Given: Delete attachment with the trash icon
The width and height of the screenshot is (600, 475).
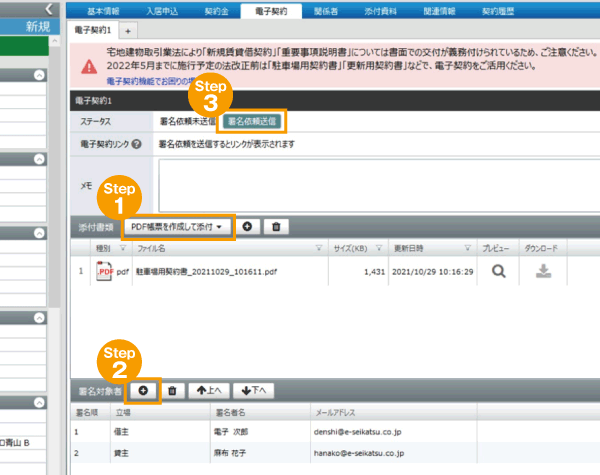Looking at the screenshot, I should (x=276, y=227).
